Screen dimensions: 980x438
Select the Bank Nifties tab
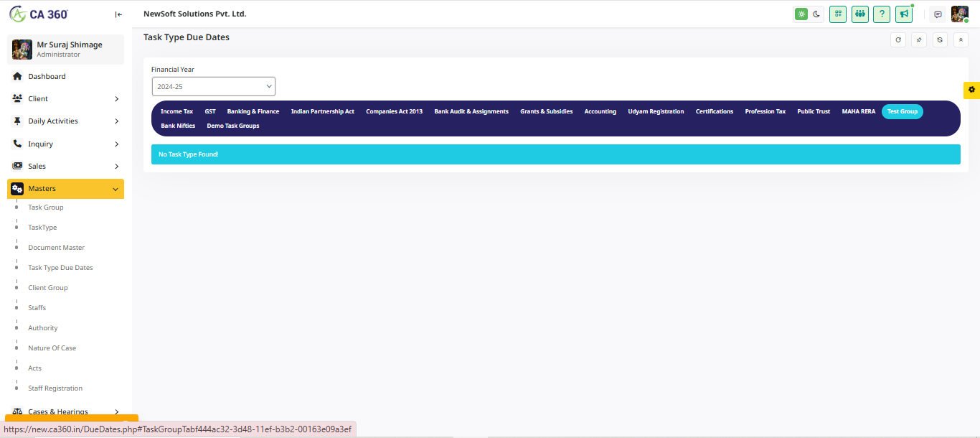pyautogui.click(x=178, y=126)
